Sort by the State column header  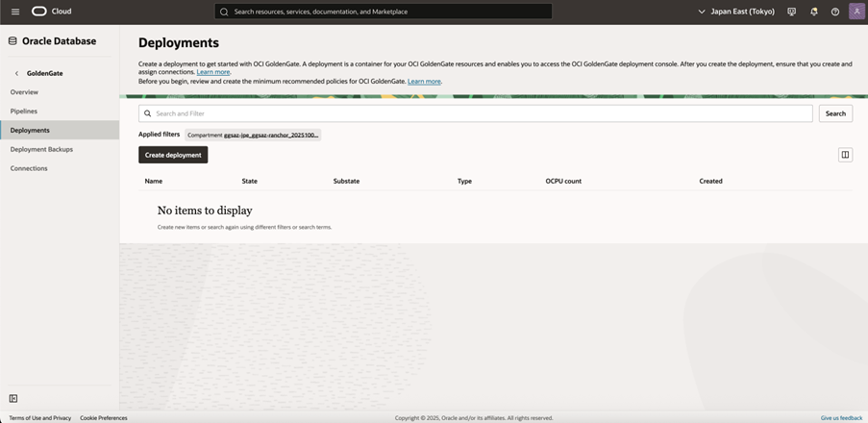(250, 181)
